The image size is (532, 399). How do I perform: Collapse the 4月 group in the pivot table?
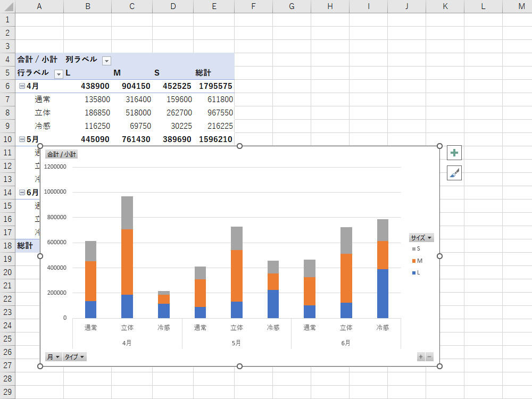[22, 86]
